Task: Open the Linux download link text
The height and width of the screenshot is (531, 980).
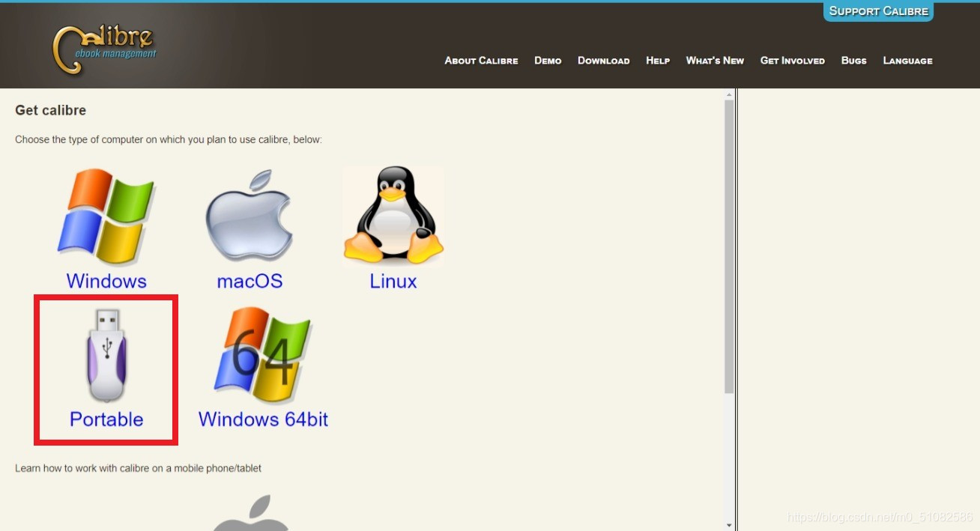Action: pos(393,281)
